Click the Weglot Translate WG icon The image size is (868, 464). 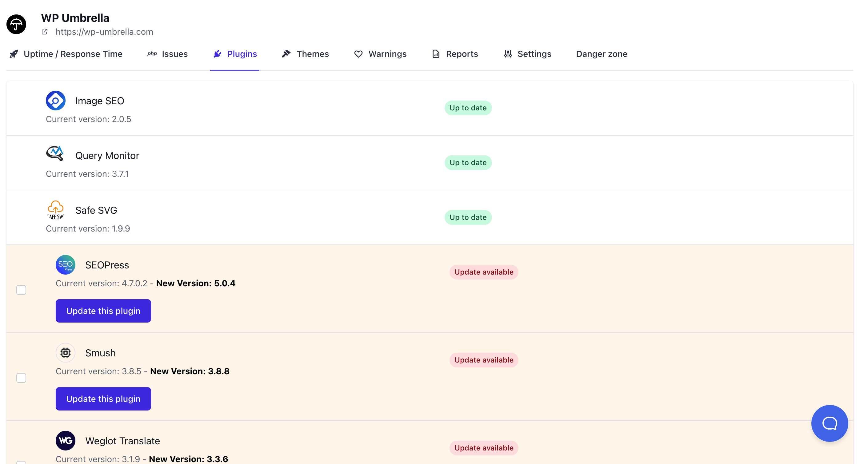65,440
